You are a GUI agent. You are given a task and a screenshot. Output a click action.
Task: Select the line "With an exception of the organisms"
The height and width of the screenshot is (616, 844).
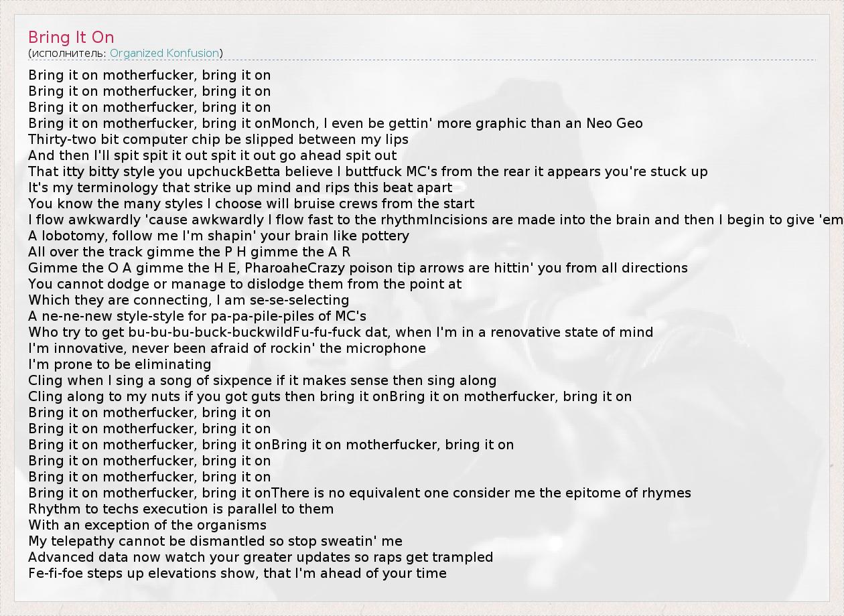(x=147, y=525)
